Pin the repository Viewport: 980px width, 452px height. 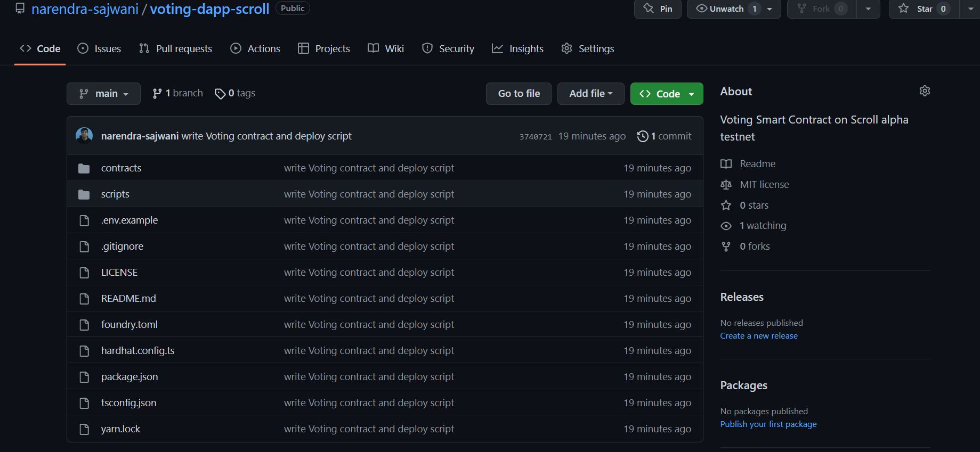pyautogui.click(x=658, y=9)
